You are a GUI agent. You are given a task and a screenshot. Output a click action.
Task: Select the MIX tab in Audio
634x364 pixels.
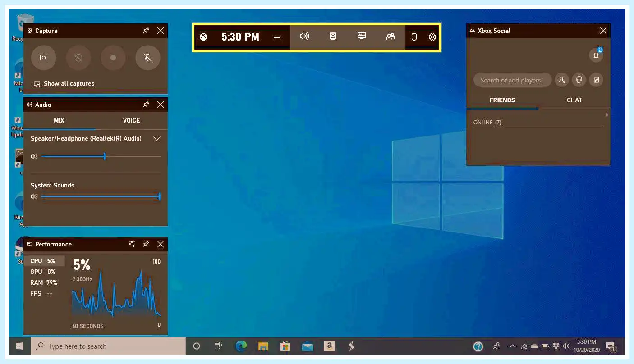click(x=59, y=120)
